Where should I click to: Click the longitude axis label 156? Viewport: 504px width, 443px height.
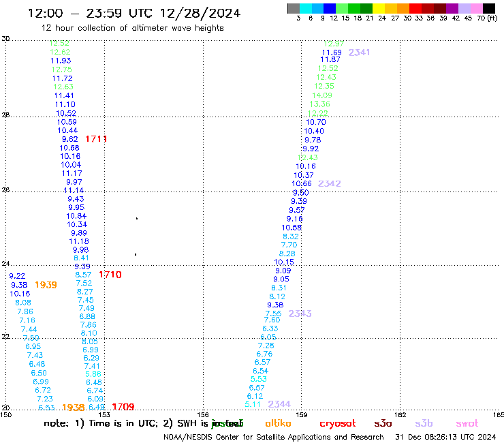click(203, 414)
